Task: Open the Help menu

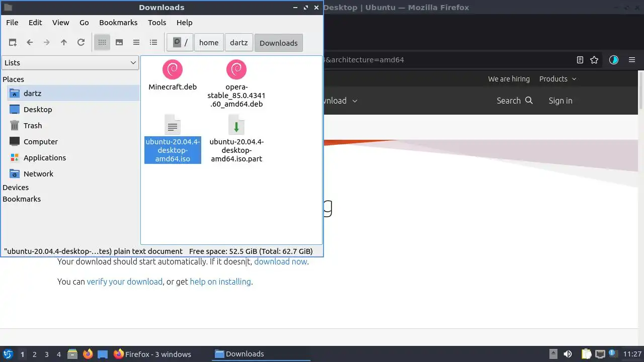Action: (x=185, y=23)
